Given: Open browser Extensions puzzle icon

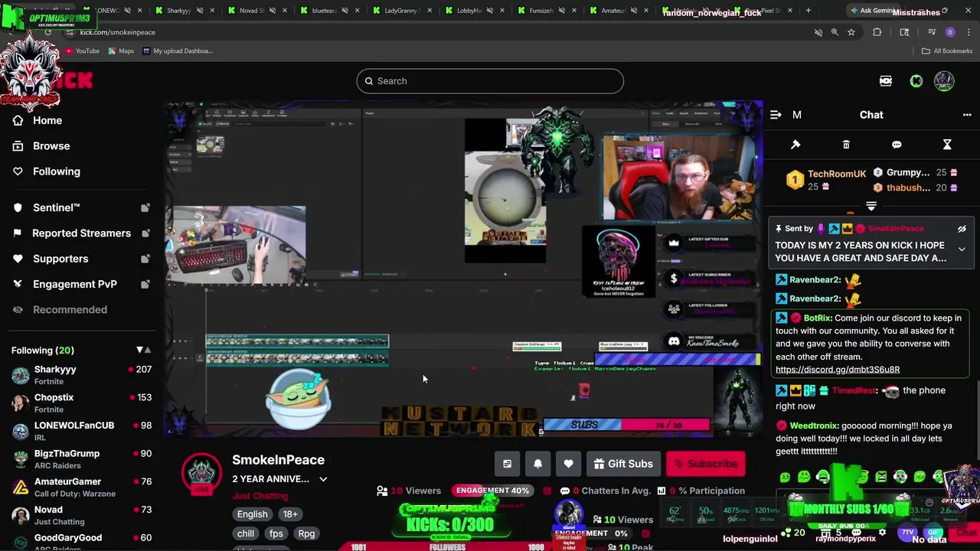Looking at the screenshot, I should tap(877, 32).
